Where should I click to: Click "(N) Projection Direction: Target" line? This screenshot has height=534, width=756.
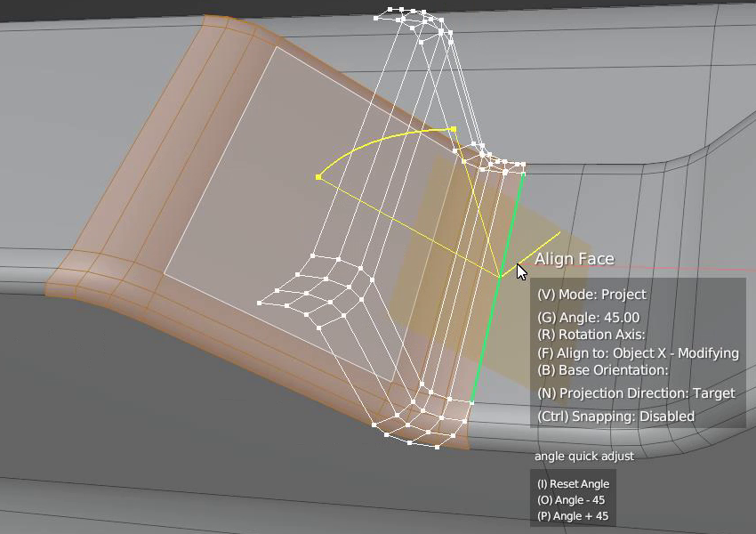tap(636, 393)
